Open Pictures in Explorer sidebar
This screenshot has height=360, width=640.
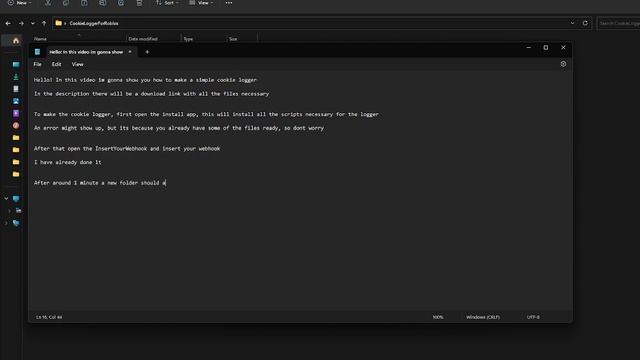16,101
